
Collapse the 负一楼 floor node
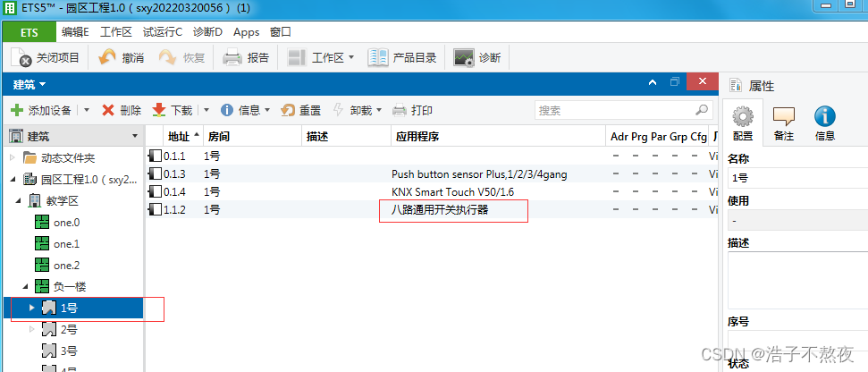coord(25,287)
